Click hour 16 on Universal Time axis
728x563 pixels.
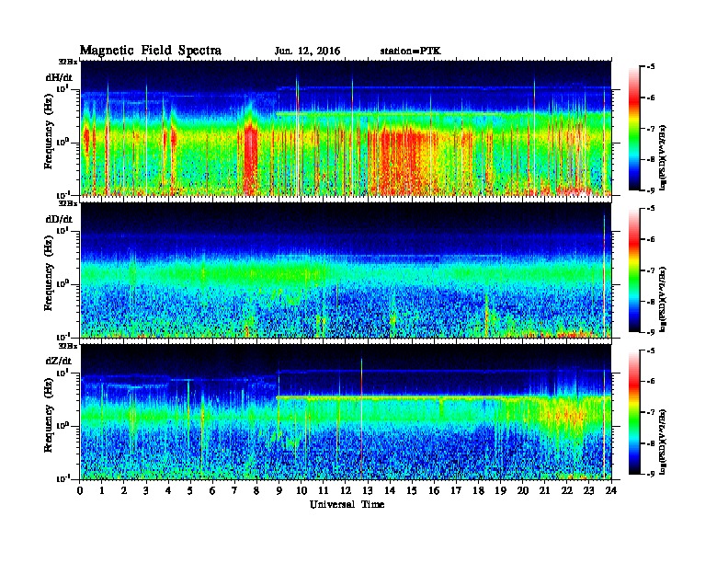tap(434, 490)
